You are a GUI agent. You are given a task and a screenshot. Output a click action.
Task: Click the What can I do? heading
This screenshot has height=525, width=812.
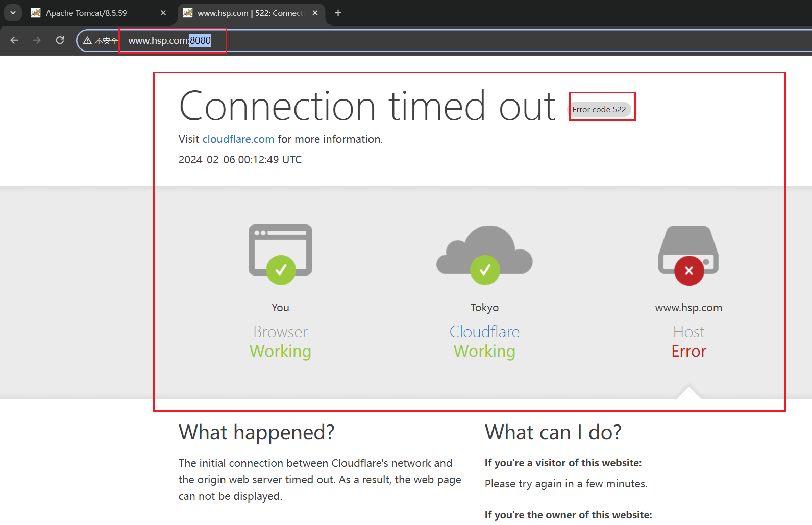(553, 432)
